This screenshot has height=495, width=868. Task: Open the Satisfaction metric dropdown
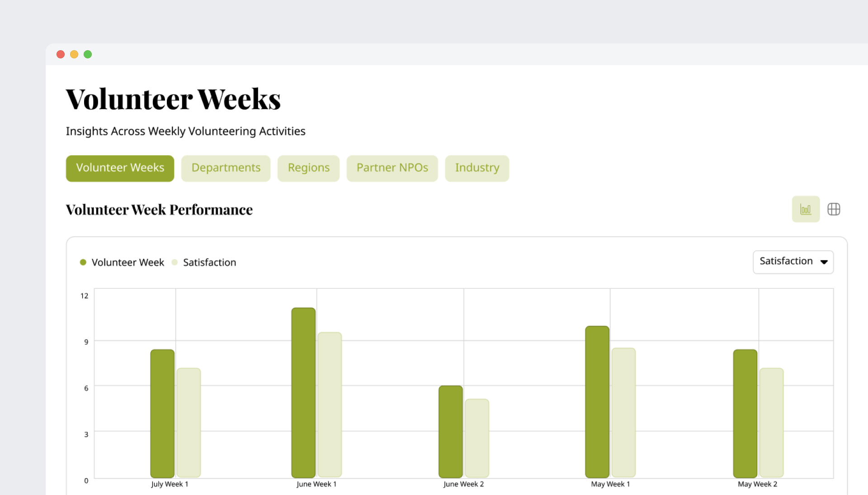point(786,262)
